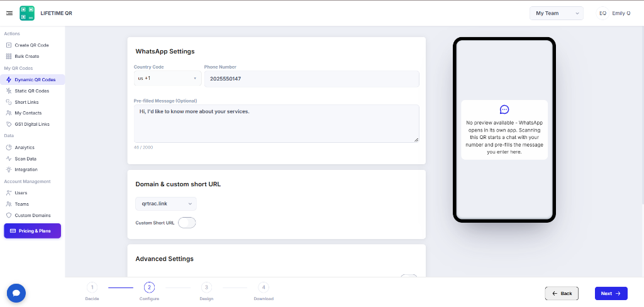Click the 'WhatsApp Settings' heading
The width and height of the screenshot is (644, 307).
click(x=165, y=52)
